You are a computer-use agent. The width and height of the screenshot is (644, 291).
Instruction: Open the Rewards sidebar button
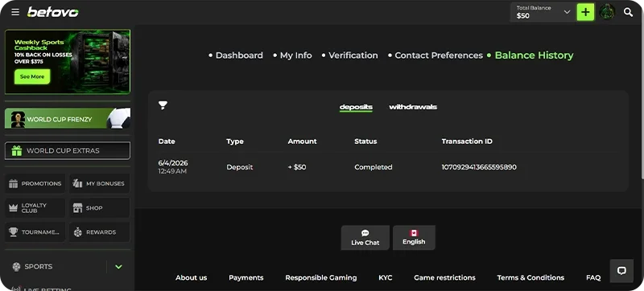click(x=99, y=232)
